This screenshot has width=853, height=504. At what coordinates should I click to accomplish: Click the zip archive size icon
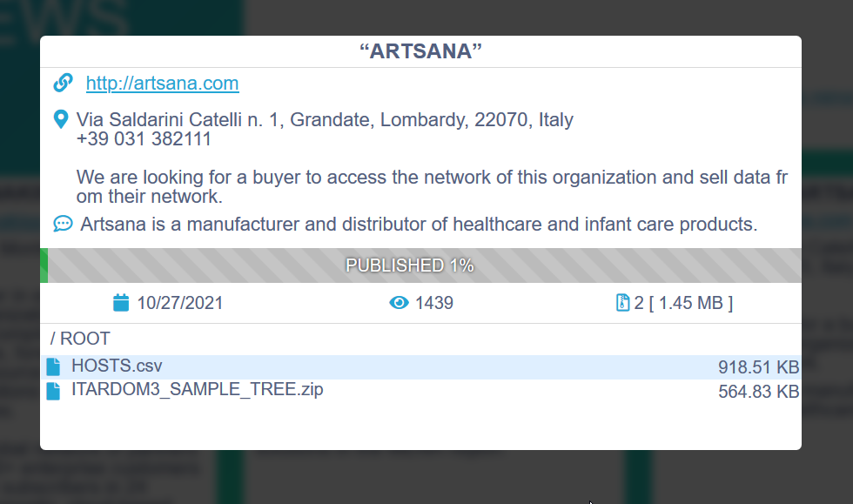(x=622, y=303)
